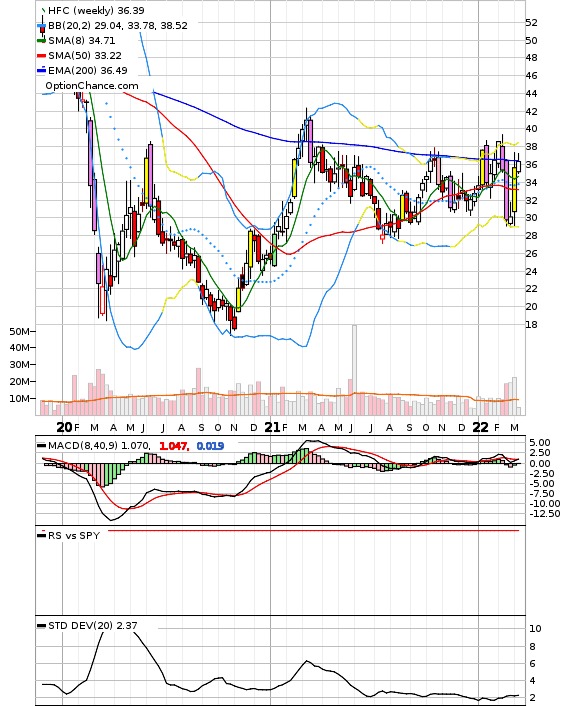This screenshot has width=566, height=706.
Task: Click the RS vs SPY legend marker
Action: [41, 535]
